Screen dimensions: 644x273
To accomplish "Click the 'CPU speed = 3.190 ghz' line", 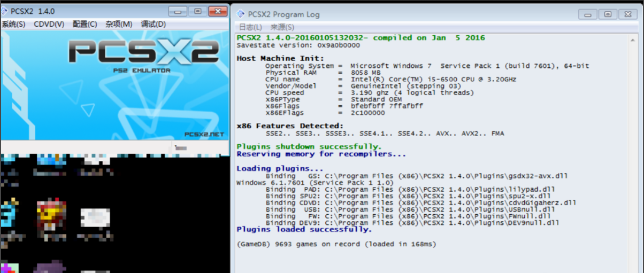I will click(369, 93).
